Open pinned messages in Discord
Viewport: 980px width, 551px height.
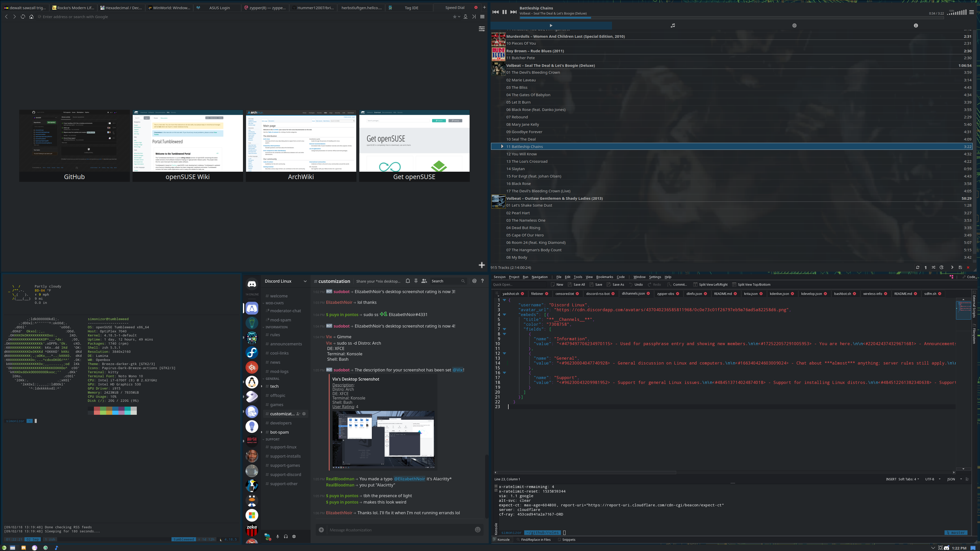tap(416, 281)
